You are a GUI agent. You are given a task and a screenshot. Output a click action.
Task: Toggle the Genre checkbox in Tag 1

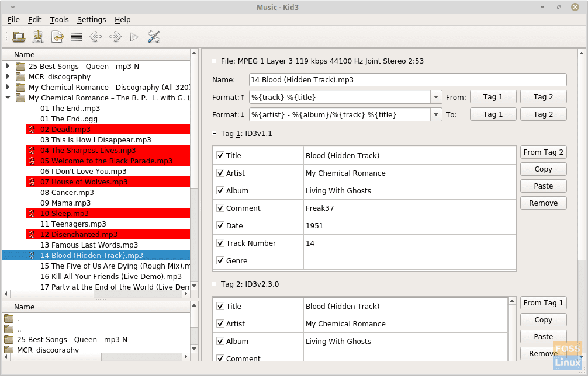click(x=220, y=260)
